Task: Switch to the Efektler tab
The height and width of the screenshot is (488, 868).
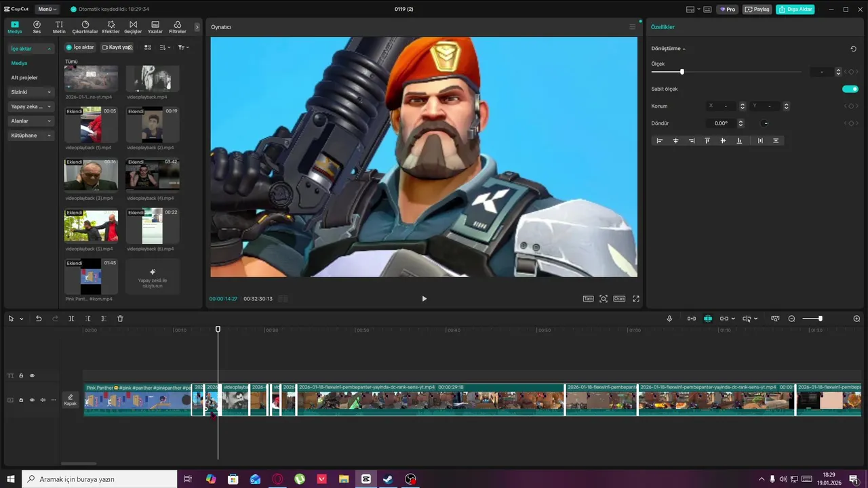Action: point(111,27)
